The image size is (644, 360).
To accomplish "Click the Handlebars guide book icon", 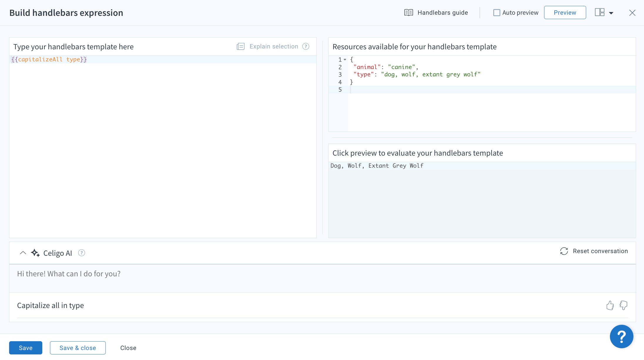I will 408,13.
